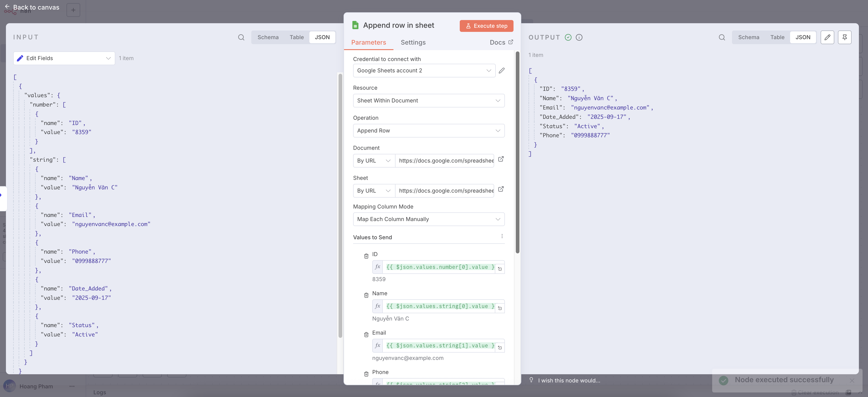Click the lightbulb feedback icon

[531, 380]
